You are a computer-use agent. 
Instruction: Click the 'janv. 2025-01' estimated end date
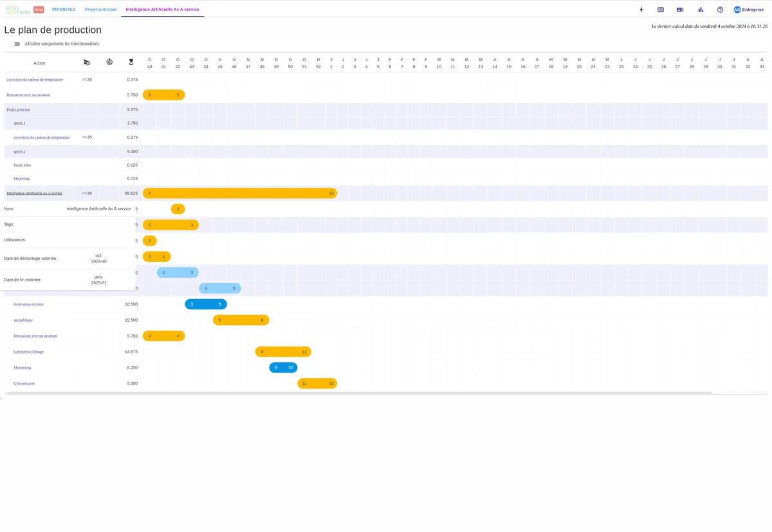[98, 279]
